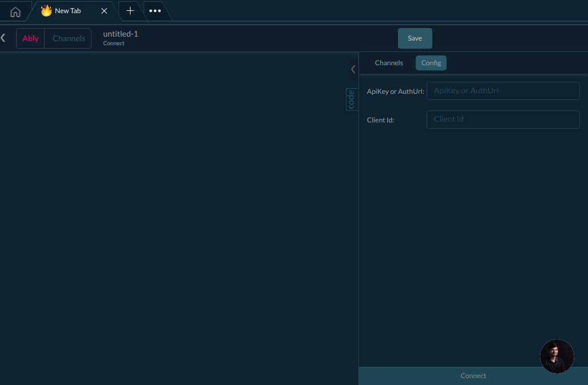
Task: Click into the Client Id field
Action: coord(503,119)
